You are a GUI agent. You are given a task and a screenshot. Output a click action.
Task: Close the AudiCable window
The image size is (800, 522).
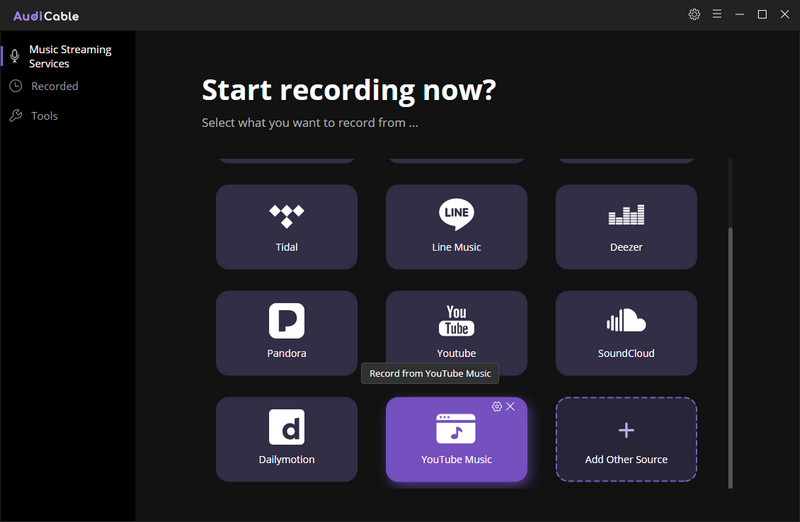click(x=785, y=14)
